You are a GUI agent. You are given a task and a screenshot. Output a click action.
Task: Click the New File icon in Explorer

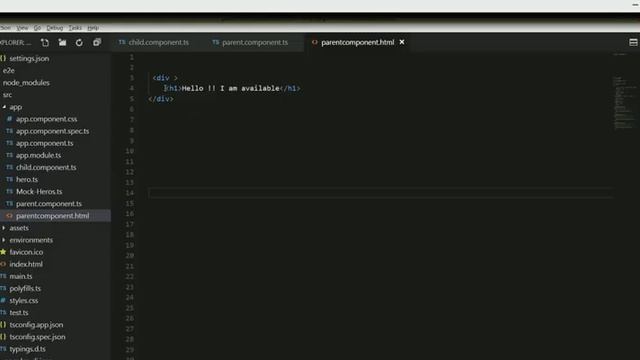click(45, 42)
